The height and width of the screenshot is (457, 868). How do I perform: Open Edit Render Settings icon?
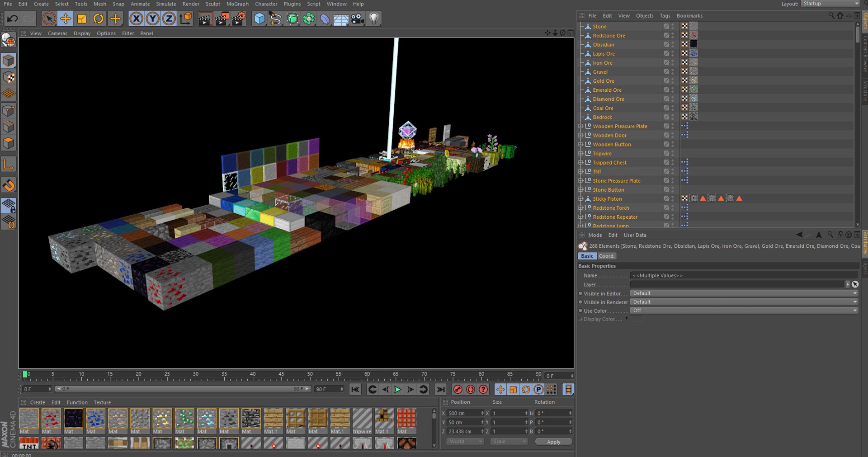[x=238, y=19]
